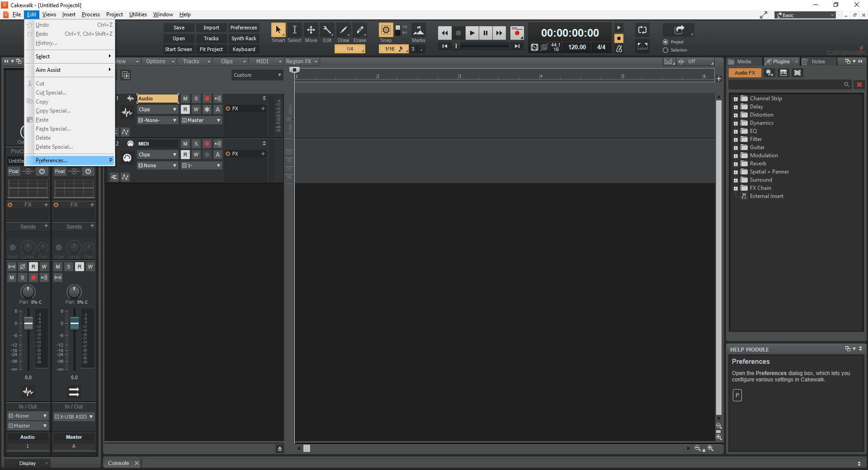Mute the Audio track
This screenshot has width=868, height=470.
pos(185,99)
